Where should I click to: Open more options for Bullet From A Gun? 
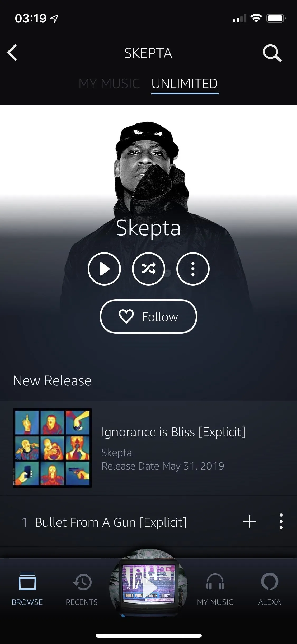tap(281, 521)
